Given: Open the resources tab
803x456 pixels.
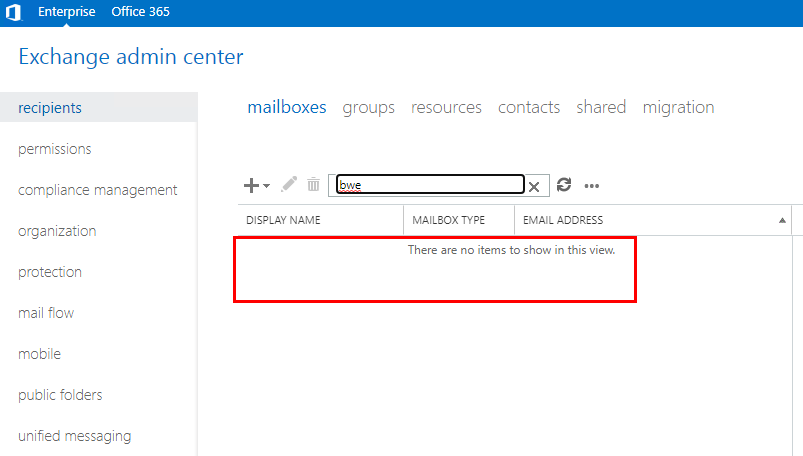Looking at the screenshot, I should (x=446, y=107).
